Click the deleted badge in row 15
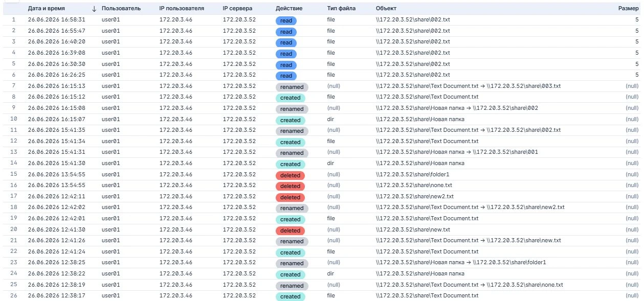The height and width of the screenshot is (301, 644). pyautogui.click(x=290, y=175)
